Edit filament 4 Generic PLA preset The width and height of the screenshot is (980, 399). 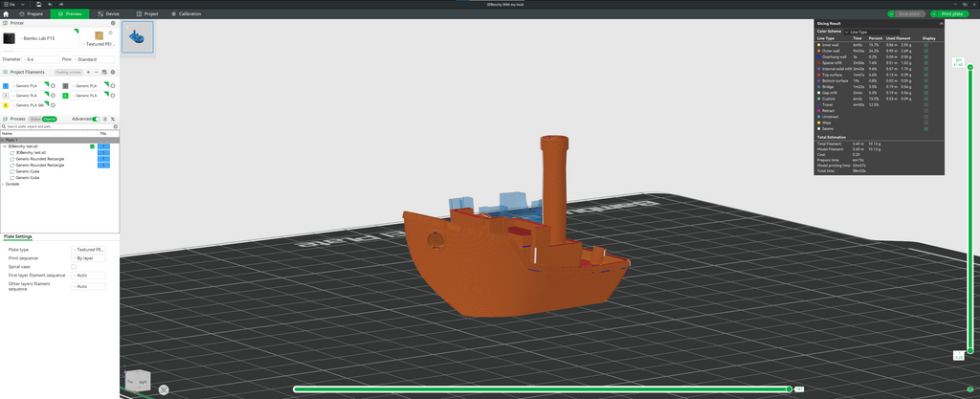pos(113,96)
